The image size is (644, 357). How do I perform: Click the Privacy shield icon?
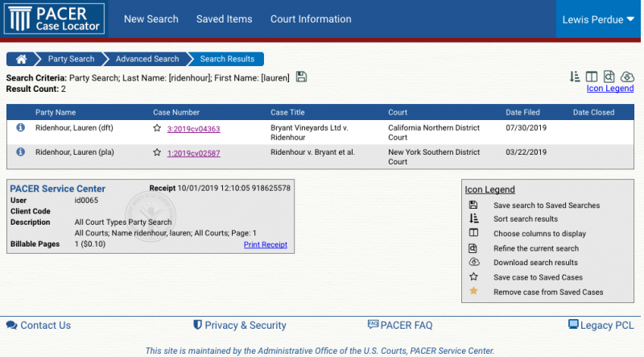pyautogui.click(x=197, y=325)
